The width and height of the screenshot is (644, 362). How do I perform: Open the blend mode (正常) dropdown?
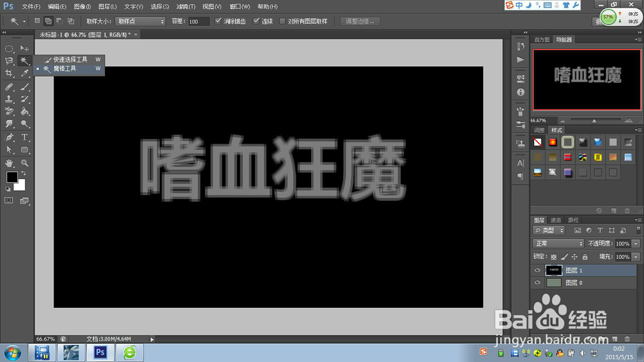(558, 243)
